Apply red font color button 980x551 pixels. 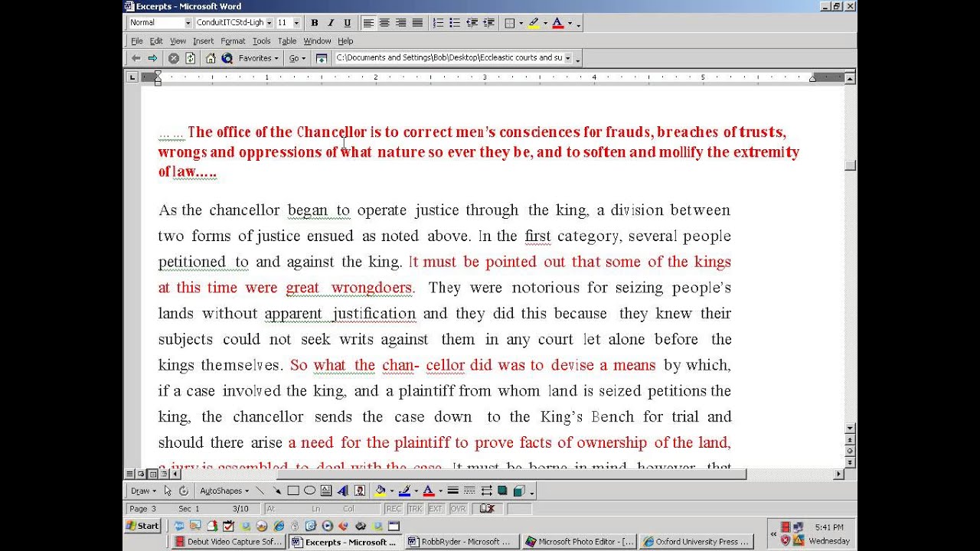(x=558, y=23)
